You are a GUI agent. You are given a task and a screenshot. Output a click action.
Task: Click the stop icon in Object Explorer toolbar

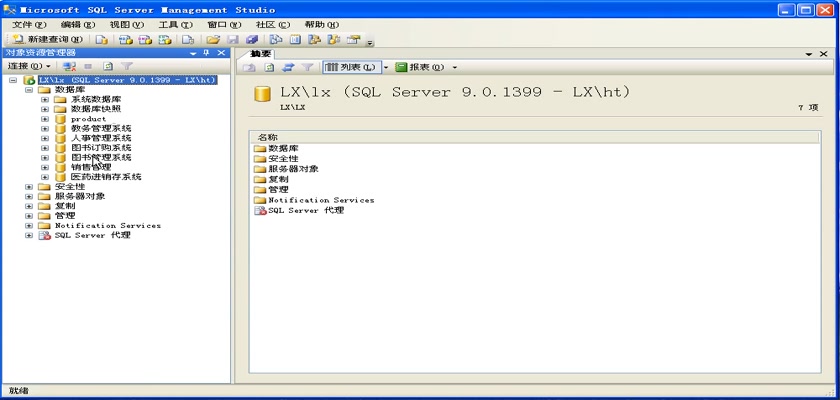[88, 66]
